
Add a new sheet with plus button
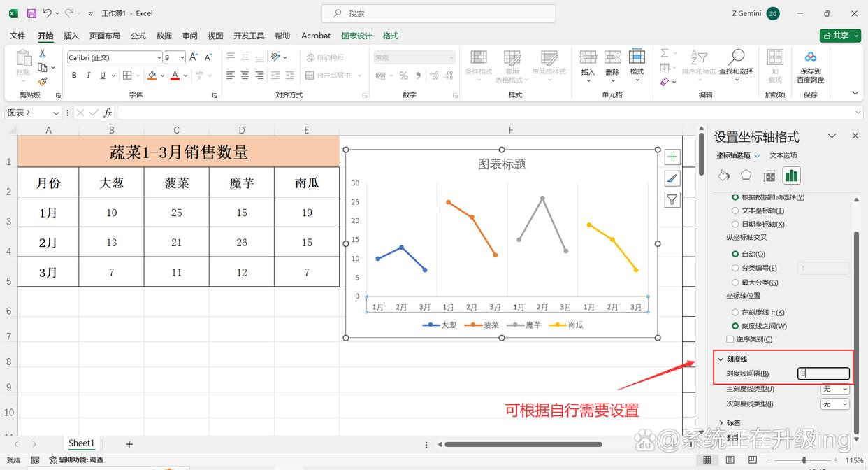click(x=129, y=444)
